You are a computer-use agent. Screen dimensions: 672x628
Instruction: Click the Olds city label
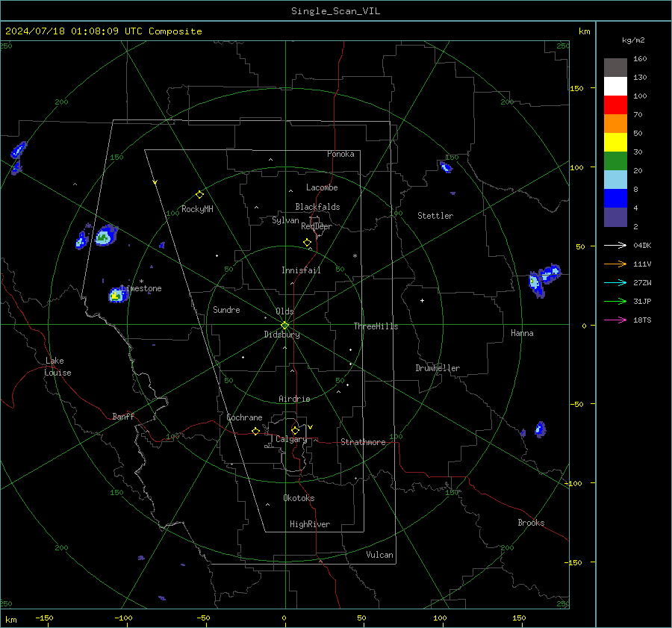click(x=284, y=311)
